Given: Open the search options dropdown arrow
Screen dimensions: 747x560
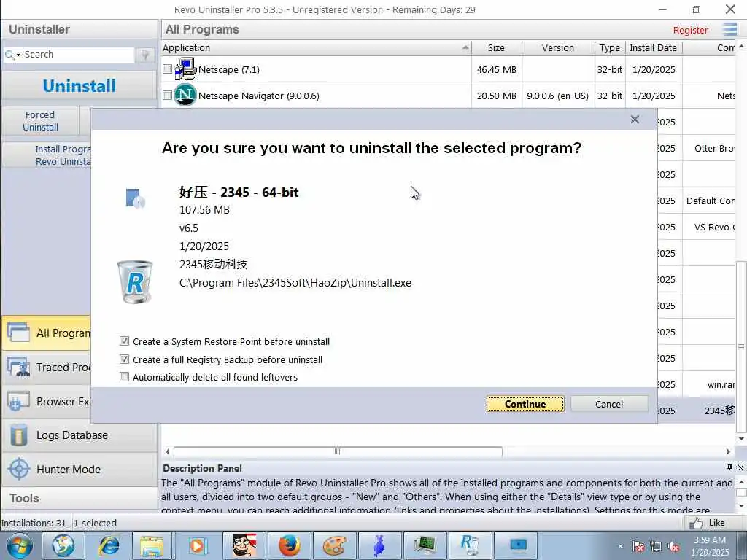Looking at the screenshot, I should coord(18,55).
